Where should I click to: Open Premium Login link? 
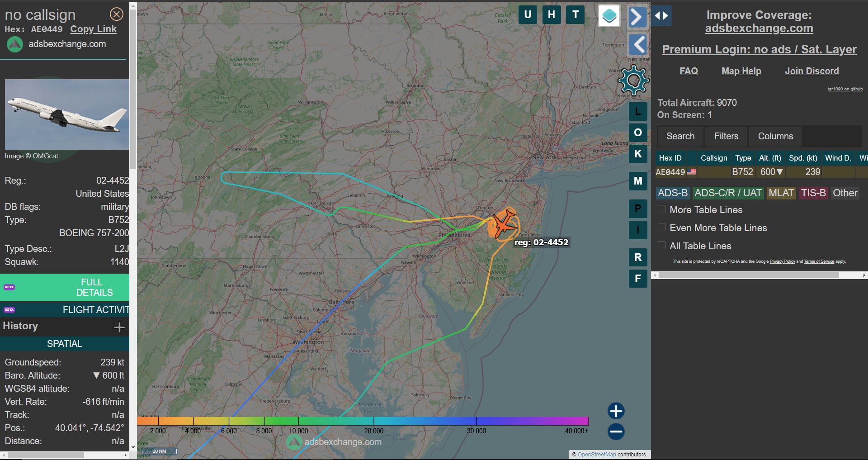pos(759,49)
